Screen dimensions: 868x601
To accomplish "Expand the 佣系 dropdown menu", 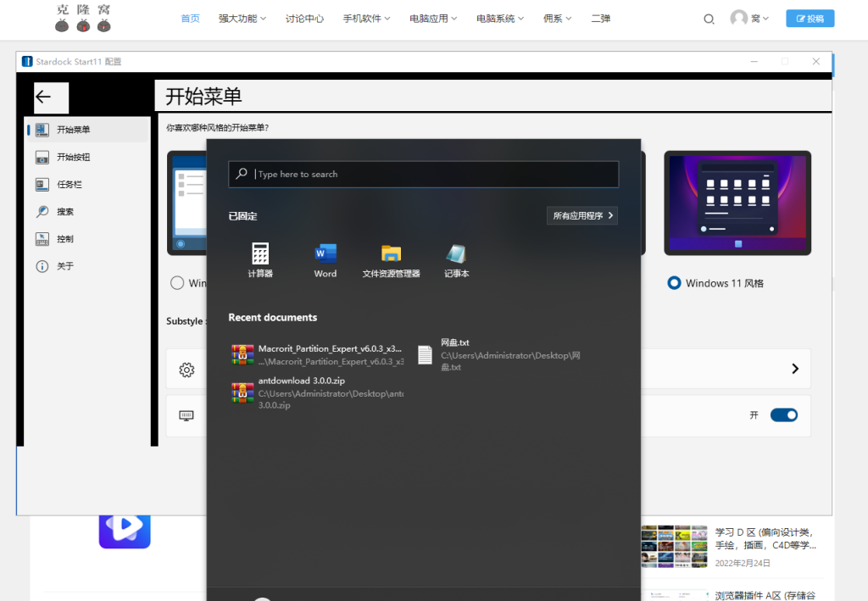I will coord(558,19).
